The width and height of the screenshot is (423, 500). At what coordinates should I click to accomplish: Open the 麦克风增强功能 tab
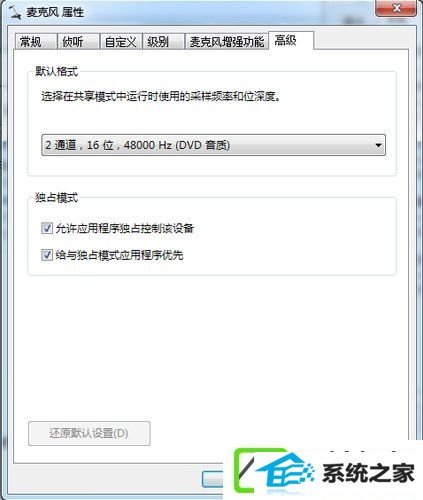coord(227,42)
